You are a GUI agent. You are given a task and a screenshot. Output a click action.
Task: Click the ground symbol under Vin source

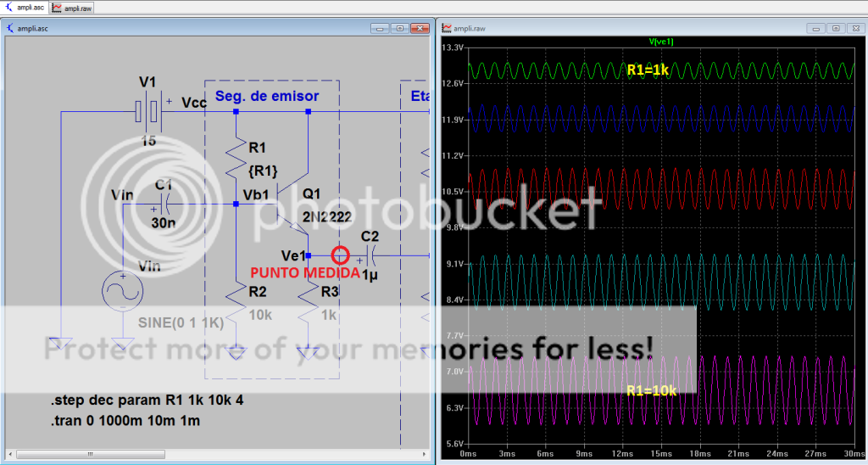(122, 344)
